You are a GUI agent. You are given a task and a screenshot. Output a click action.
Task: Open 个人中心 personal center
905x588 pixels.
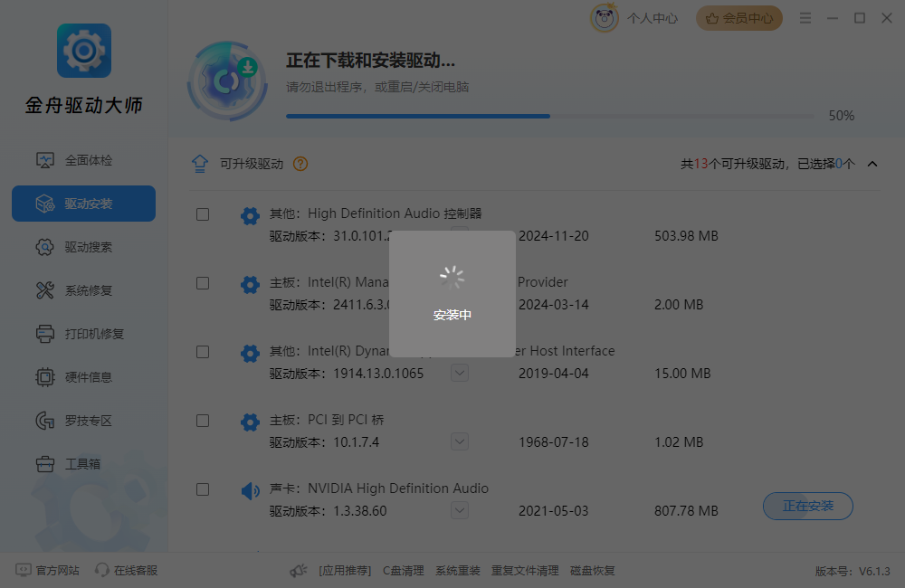[x=653, y=18]
